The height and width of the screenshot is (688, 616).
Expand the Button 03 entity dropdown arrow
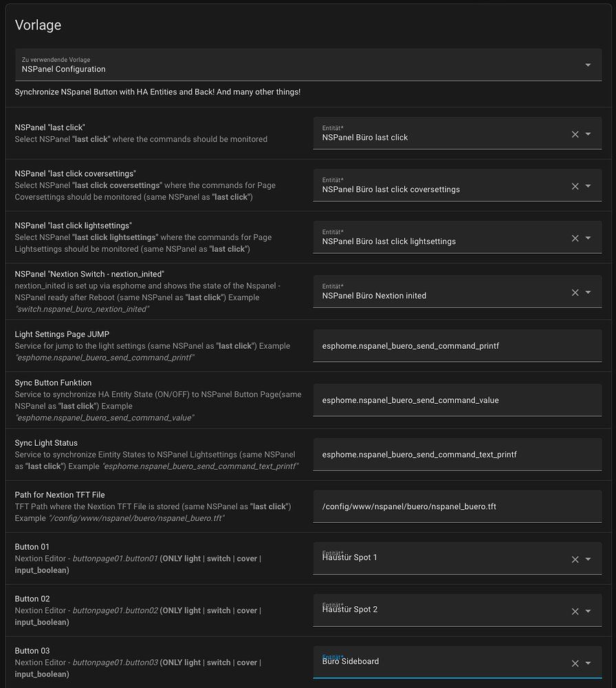(588, 663)
